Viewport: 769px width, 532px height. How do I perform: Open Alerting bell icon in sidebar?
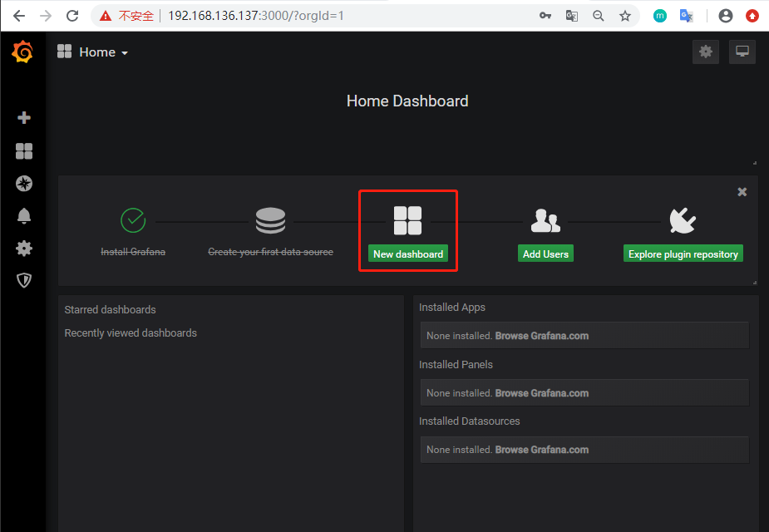[x=24, y=216]
